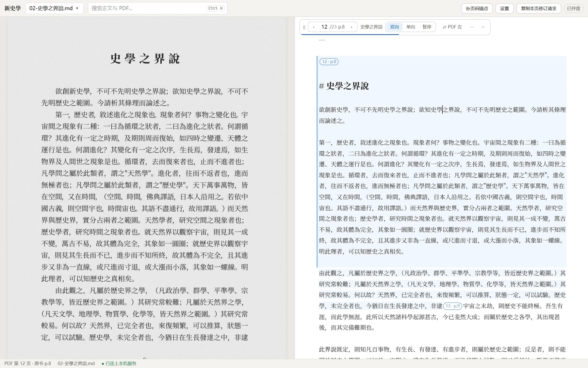Click the 新史學 app title
Screen dimensions: 588x368
(x=13, y=9)
